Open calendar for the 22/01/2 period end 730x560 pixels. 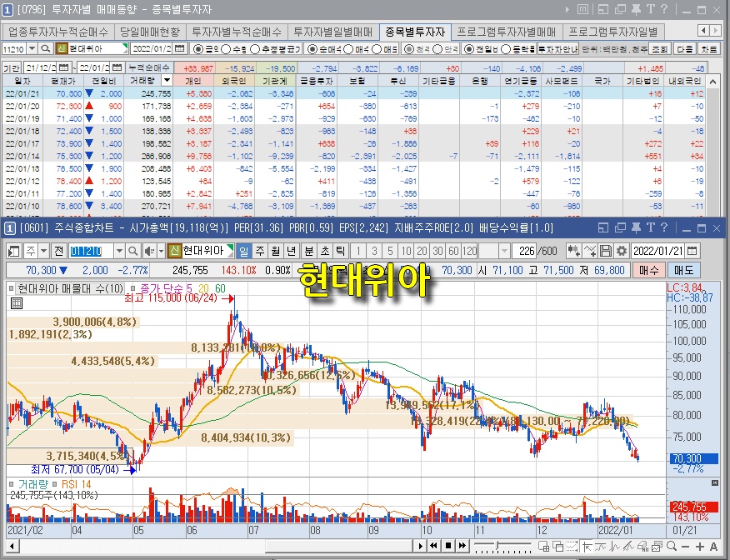coord(117,68)
